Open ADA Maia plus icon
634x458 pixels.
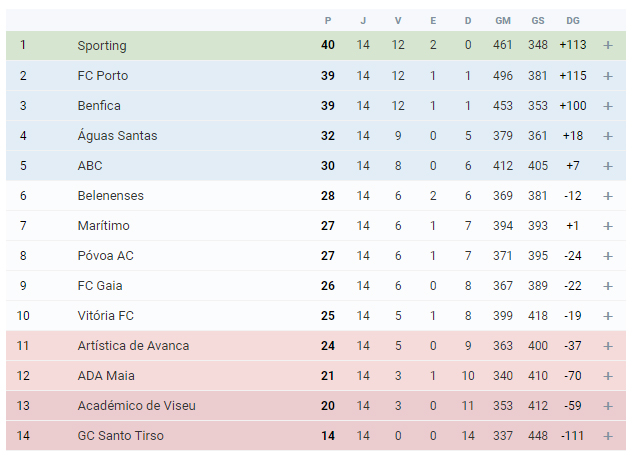click(608, 376)
